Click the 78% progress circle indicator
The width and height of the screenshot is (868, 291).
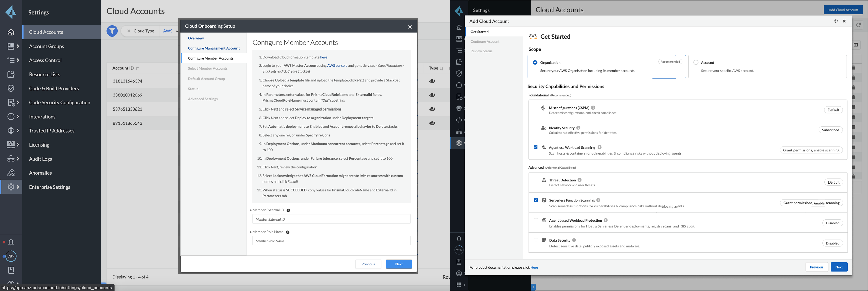click(11, 256)
